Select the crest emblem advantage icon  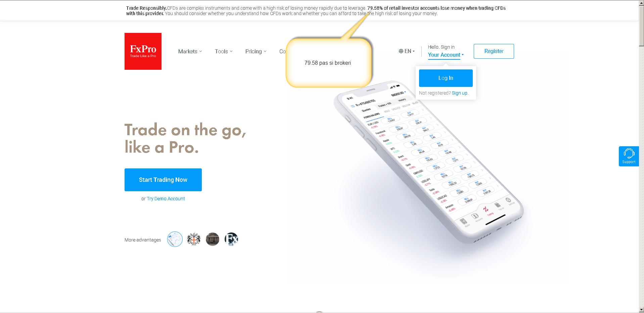pos(194,239)
